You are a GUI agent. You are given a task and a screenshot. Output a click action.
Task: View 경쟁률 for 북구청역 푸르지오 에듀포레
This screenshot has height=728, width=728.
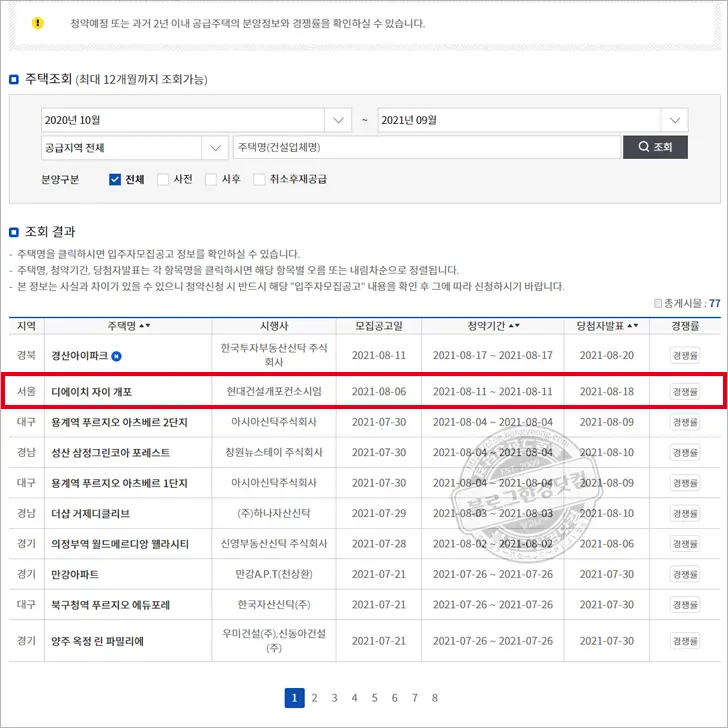click(x=685, y=605)
